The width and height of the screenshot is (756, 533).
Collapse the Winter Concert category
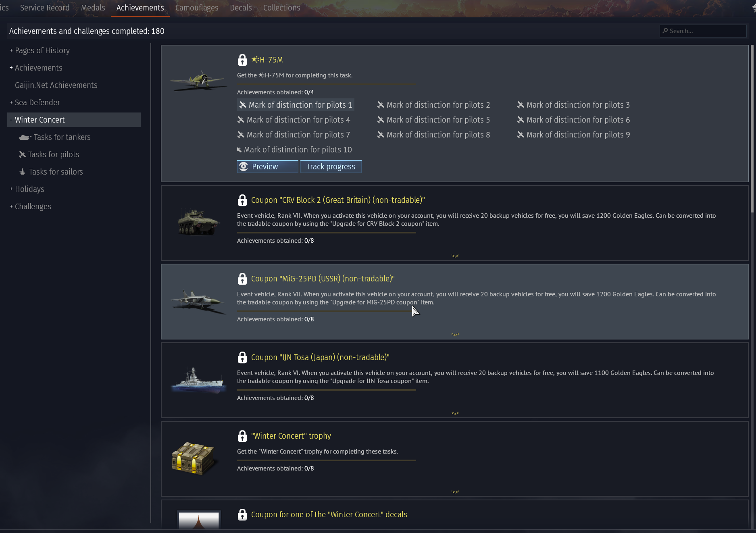click(11, 120)
